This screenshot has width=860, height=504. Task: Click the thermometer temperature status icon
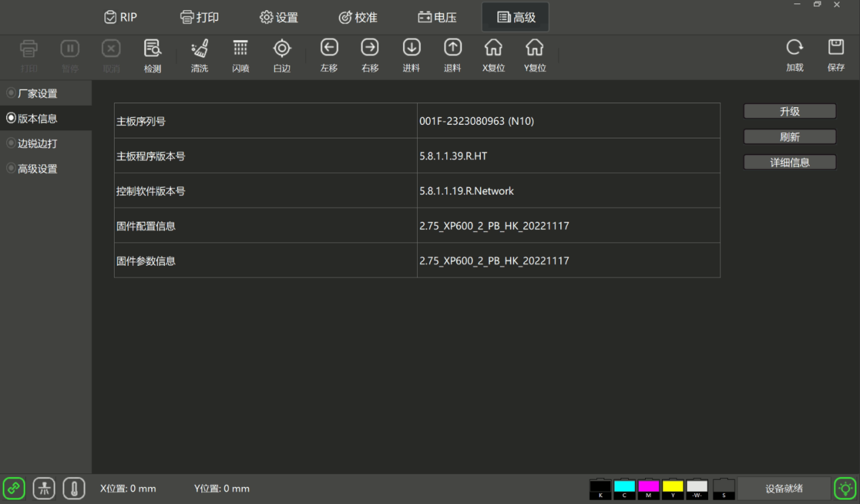74,488
